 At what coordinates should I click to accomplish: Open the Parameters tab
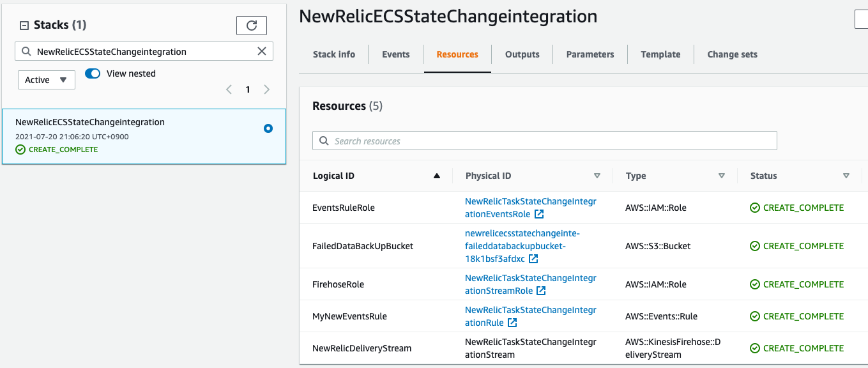(x=590, y=54)
